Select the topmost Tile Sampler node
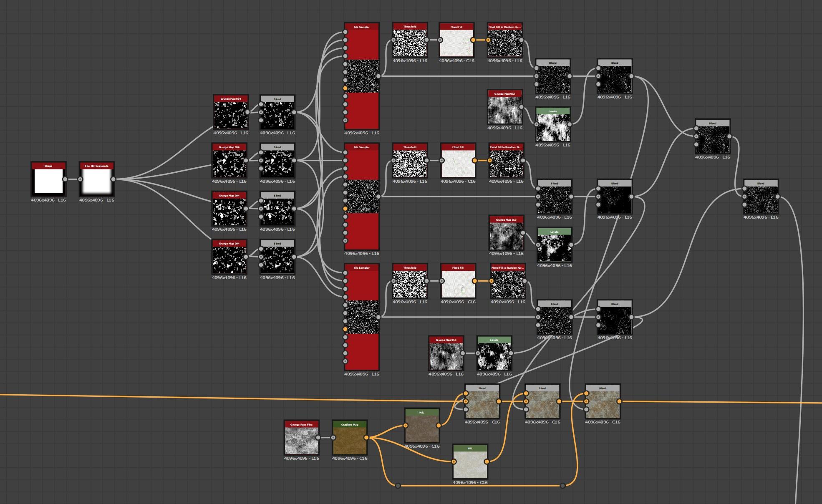 (362, 76)
